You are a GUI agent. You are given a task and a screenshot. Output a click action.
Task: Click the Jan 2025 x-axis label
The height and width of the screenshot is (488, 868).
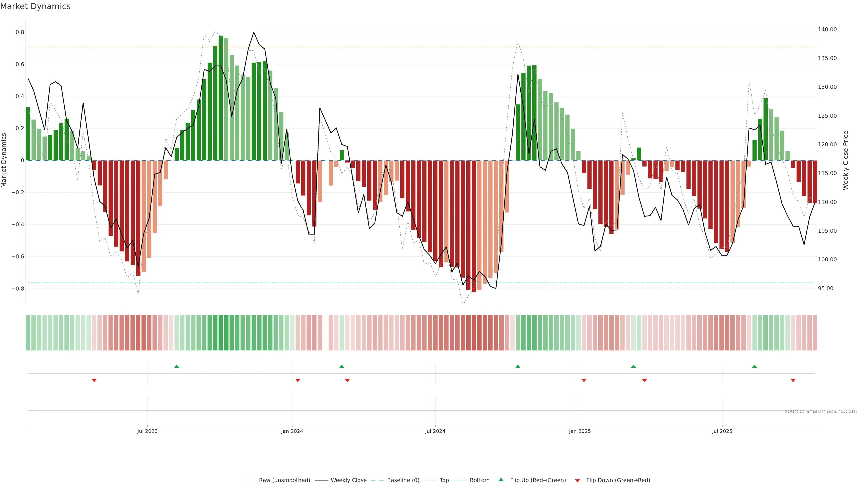pyautogui.click(x=580, y=431)
